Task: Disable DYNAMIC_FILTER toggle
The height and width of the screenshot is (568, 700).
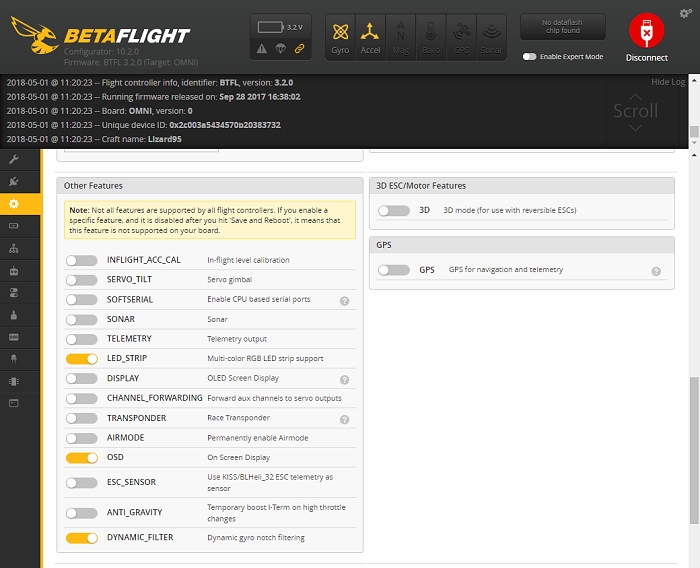Action: [x=81, y=538]
